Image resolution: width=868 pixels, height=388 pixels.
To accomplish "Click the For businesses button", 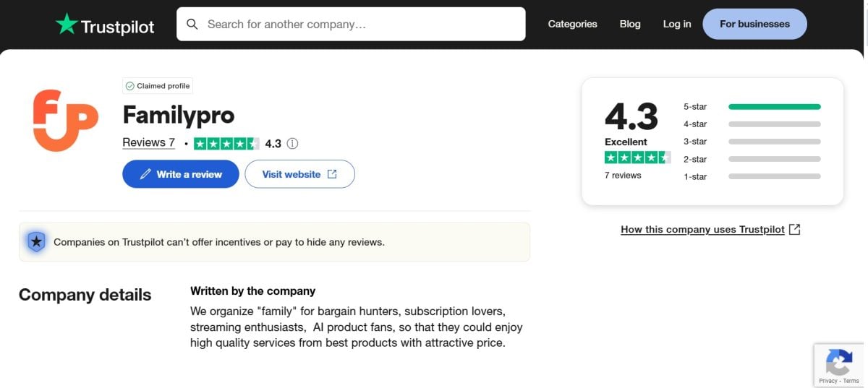I will pos(754,24).
